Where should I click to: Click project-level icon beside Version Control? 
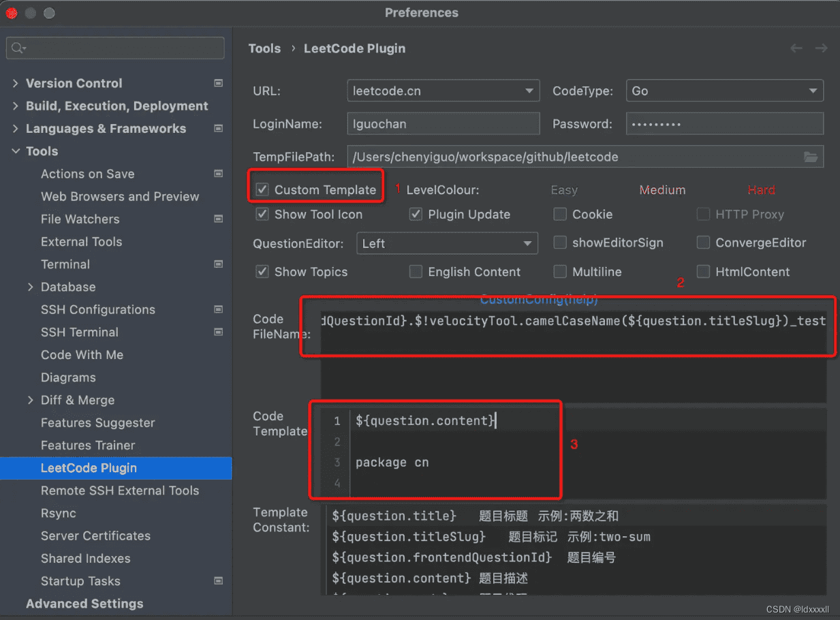point(219,83)
